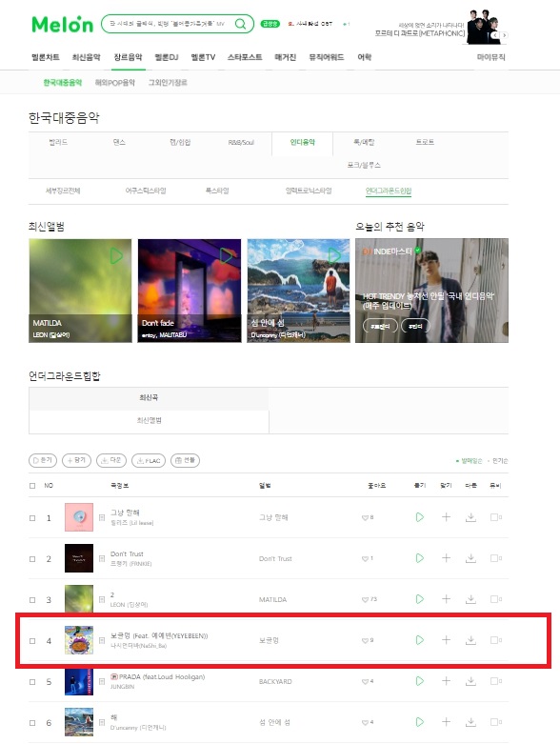560x744 pixels.
Task: Add song number 2 to playlist
Action: (446, 558)
